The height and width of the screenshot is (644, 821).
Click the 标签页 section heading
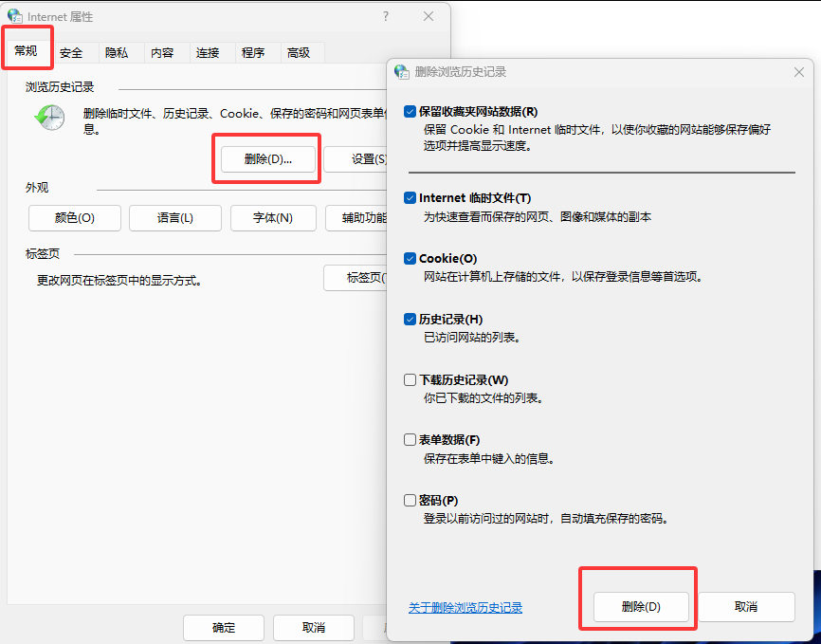[x=43, y=254]
